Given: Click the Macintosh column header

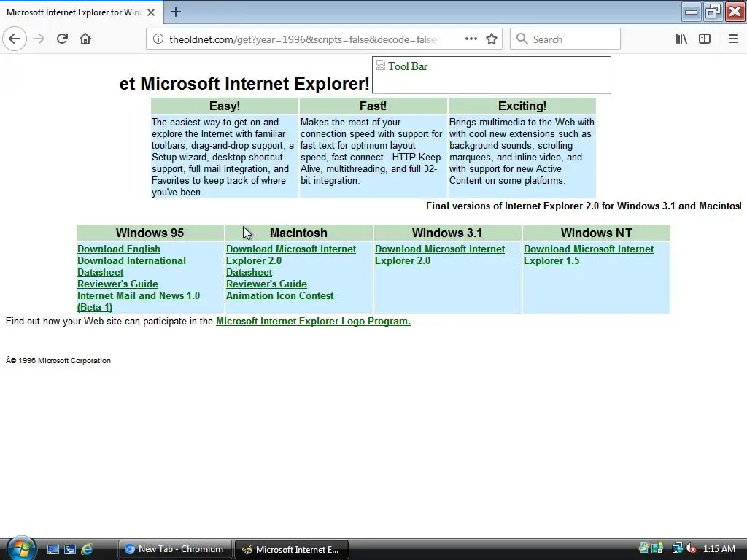Looking at the screenshot, I should point(298,233).
